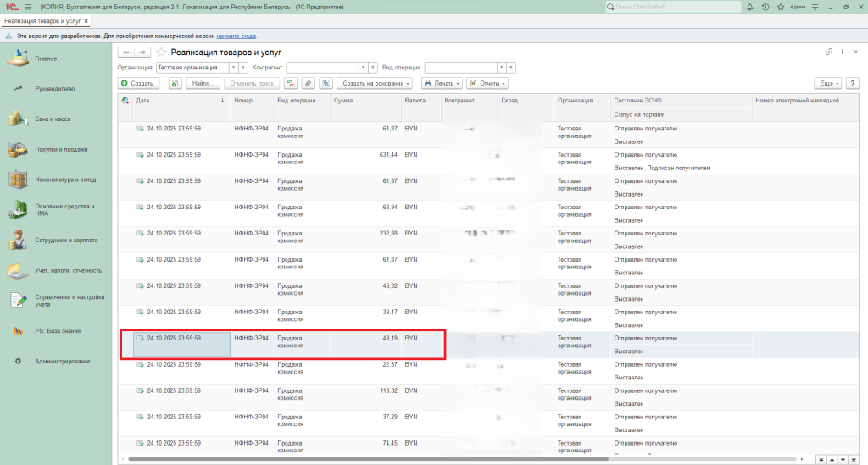Click the Создать button

(136, 84)
